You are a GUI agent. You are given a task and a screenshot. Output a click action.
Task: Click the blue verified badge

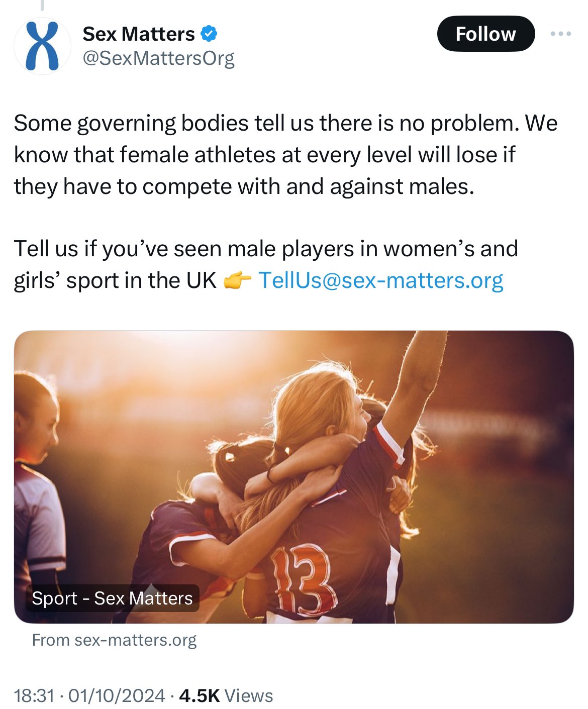point(209,34)
